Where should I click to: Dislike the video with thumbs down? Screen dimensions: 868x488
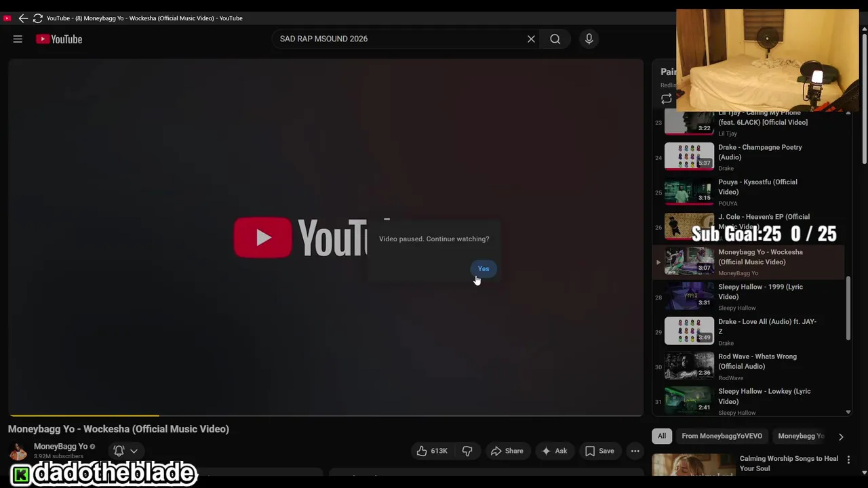467,451
